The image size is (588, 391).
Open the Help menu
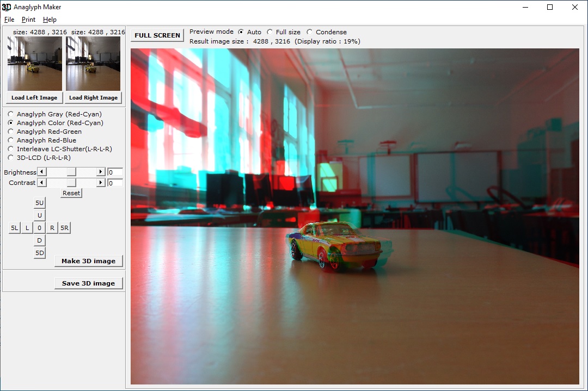[50, 20]
